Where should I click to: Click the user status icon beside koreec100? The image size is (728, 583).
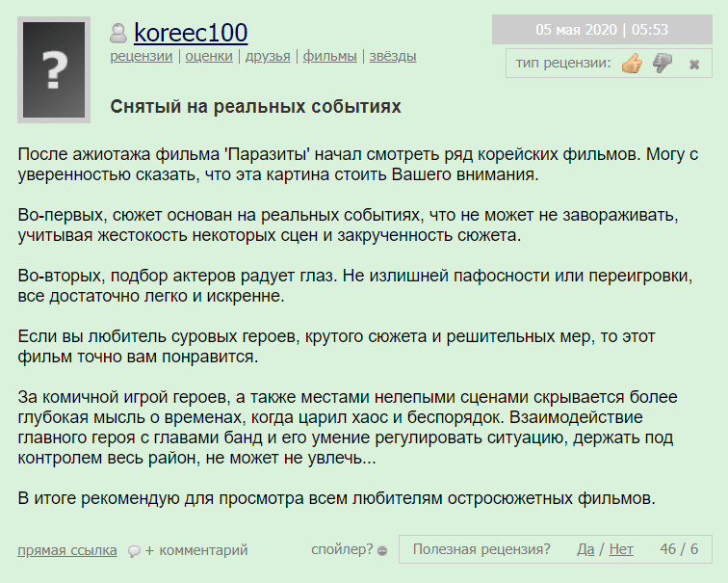(118, 33)
